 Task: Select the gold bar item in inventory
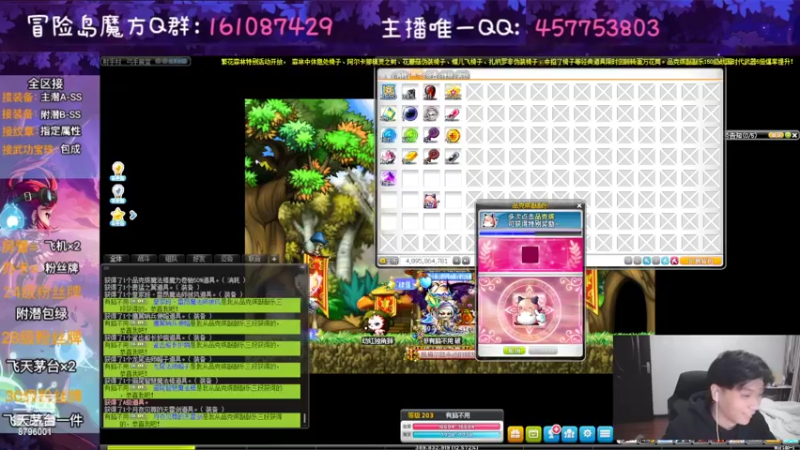(x=410, y=157)
